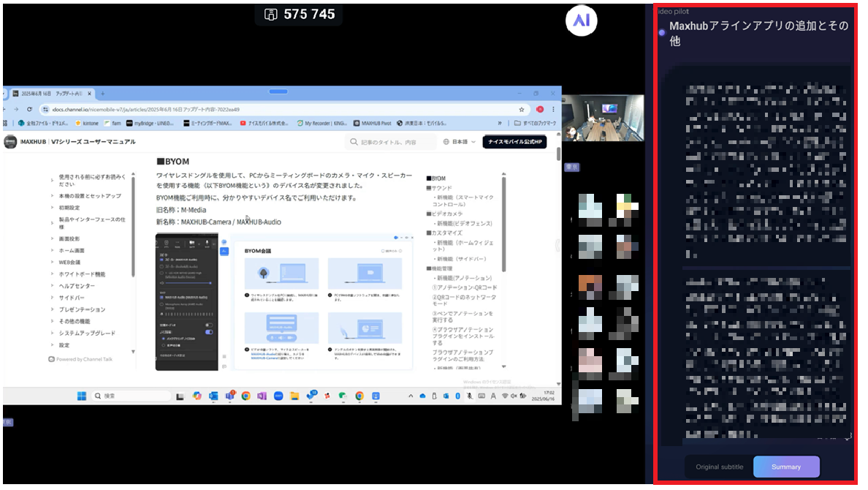Open OneNote from the taskbar
The width and height of the screenshot is (868, 490).
pyautogui.click(x=262, y=396)
